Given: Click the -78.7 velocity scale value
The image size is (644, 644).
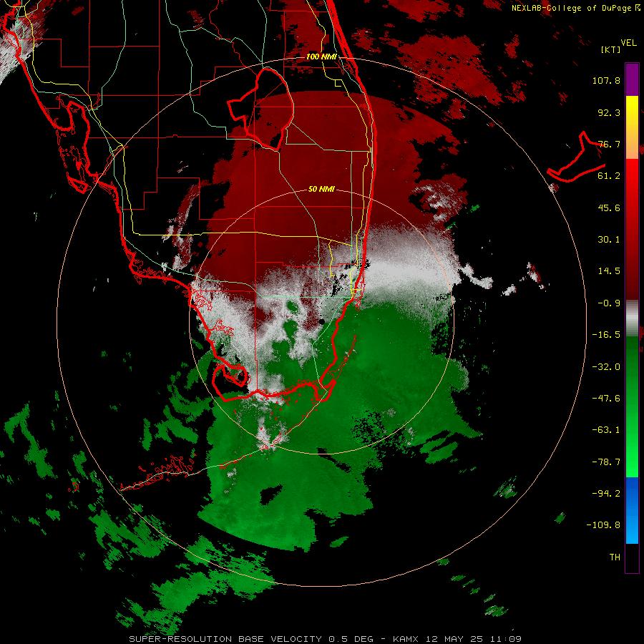Looking at the screenshot, I should click(x=606, y=462).
